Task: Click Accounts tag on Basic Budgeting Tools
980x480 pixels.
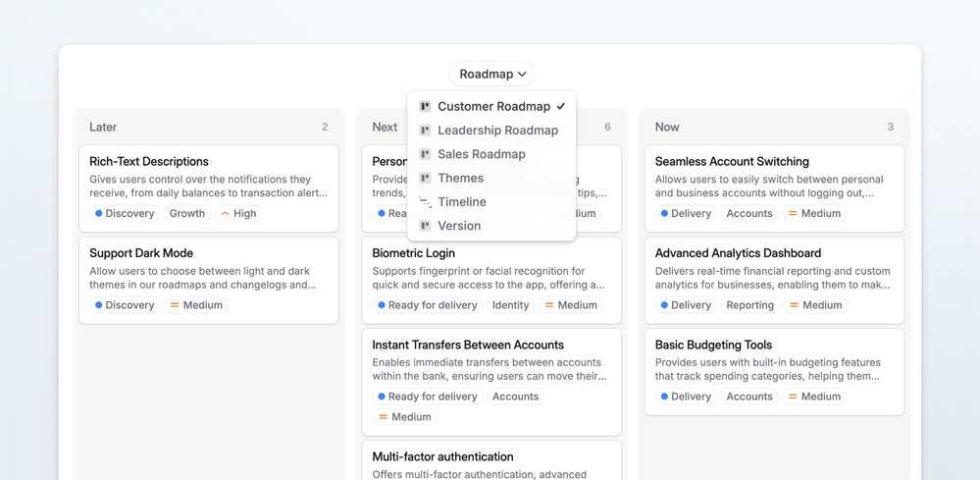Action: [x=749, y=397]
